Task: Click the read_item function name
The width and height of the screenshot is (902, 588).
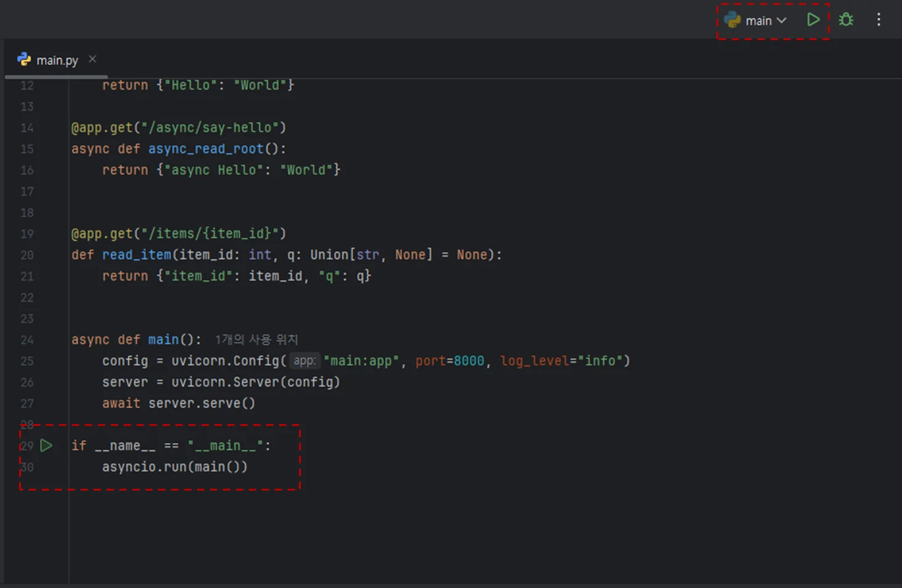Action: coord(136,255)
